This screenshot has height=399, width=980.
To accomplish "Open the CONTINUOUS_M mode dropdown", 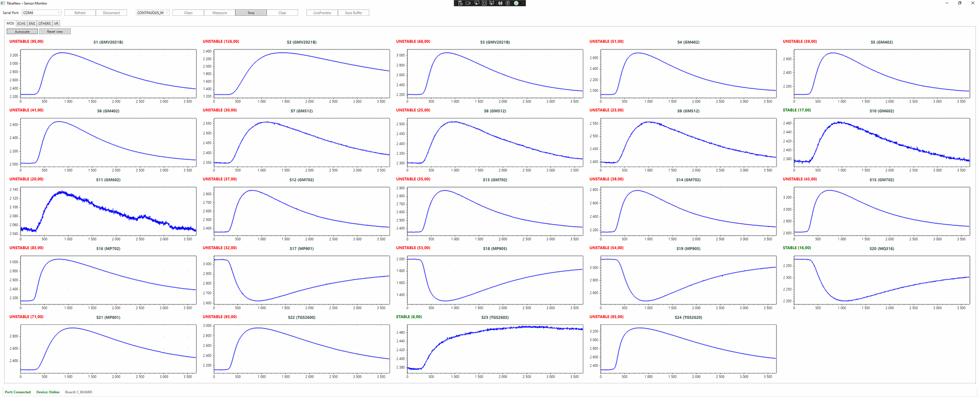I will 153,13.
